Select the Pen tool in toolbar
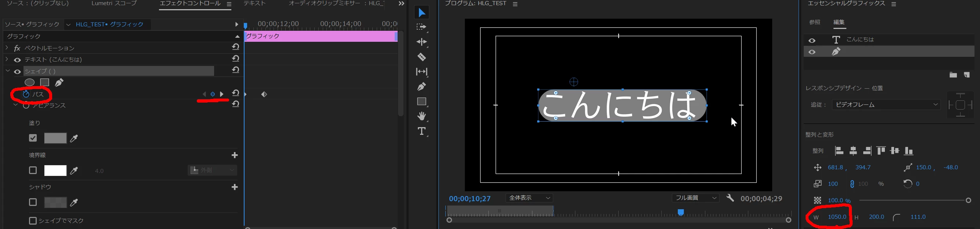The image size is (980, 229). tap(421, 86)
